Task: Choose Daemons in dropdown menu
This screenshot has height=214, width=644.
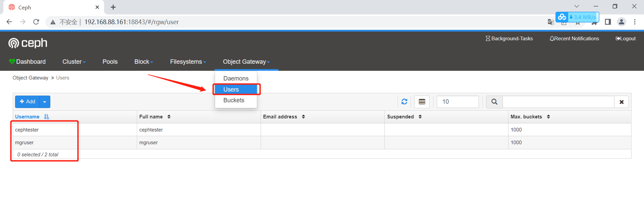Action: (x=236, y=79)
